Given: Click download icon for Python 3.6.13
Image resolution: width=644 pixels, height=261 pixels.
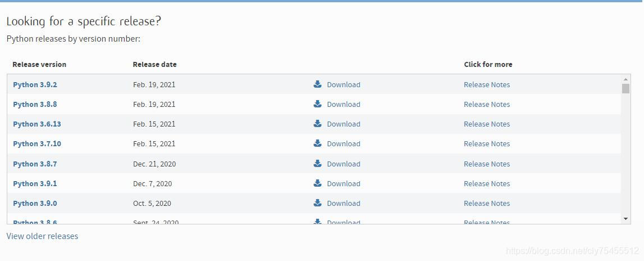Looking at the screenshot, I should click(x=317, y=124).
